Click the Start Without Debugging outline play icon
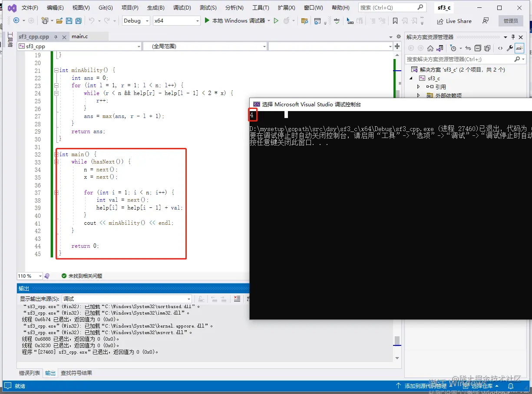The height and width of the screenshot is (394, 532). pyautogui.click(x=276, y=20)
